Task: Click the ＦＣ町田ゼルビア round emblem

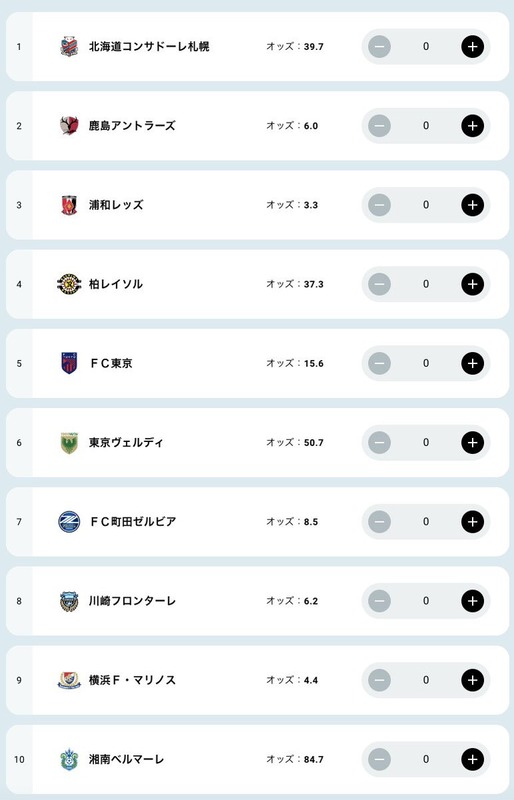Action: (69, 522)
